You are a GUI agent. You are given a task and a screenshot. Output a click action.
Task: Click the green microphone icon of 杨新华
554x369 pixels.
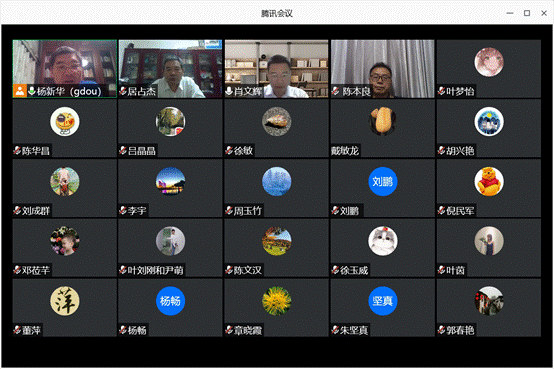click(x=32, y=91)
